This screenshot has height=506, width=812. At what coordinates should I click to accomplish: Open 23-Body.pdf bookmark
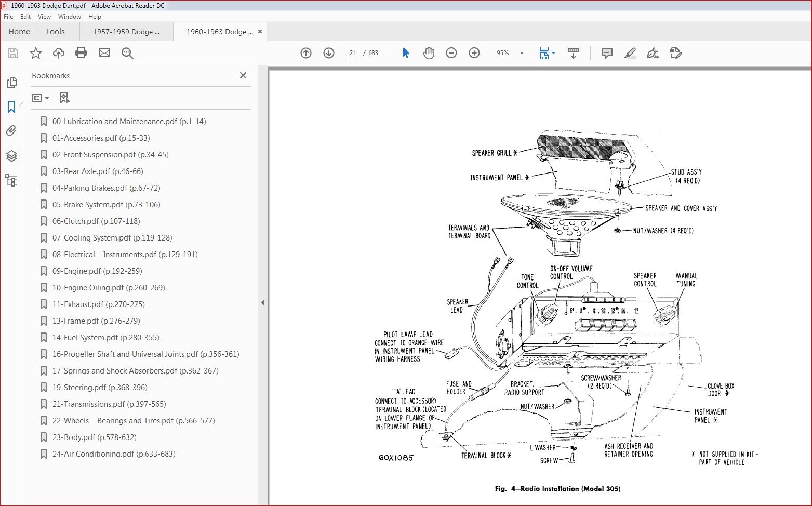click(x=94, y=437)
